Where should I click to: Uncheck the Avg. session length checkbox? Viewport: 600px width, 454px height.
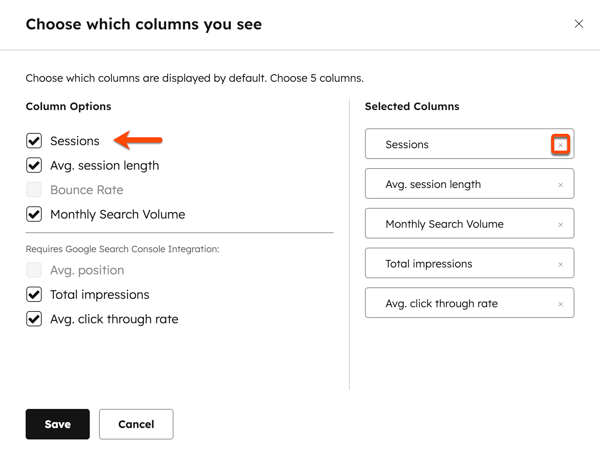pos(34,165)
